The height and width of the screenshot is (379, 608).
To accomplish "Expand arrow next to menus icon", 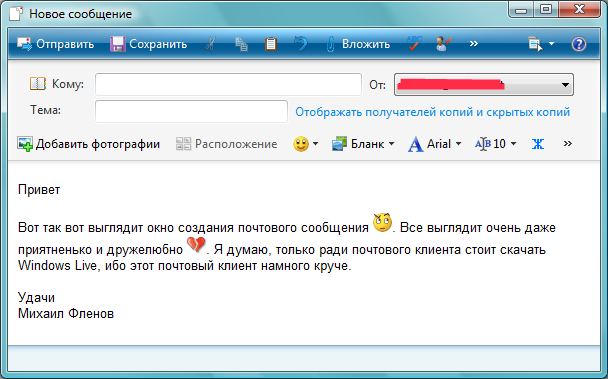I will click(x=551, y=44).
